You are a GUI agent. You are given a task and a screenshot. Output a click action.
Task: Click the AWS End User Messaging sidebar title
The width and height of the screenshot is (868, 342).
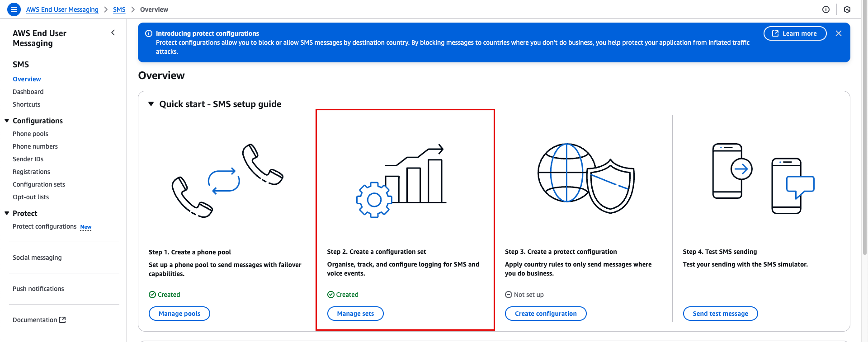39,38
